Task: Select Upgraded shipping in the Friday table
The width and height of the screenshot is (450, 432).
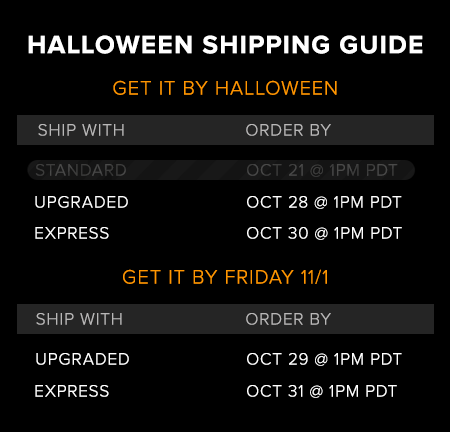Action: [82, 359]
